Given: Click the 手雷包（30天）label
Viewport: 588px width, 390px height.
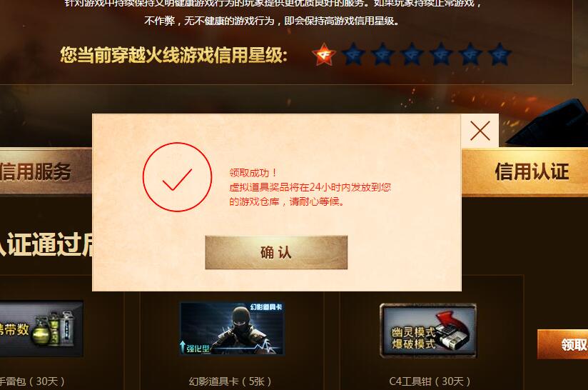Looking at the screenshot, I should [x=32, y=381].
